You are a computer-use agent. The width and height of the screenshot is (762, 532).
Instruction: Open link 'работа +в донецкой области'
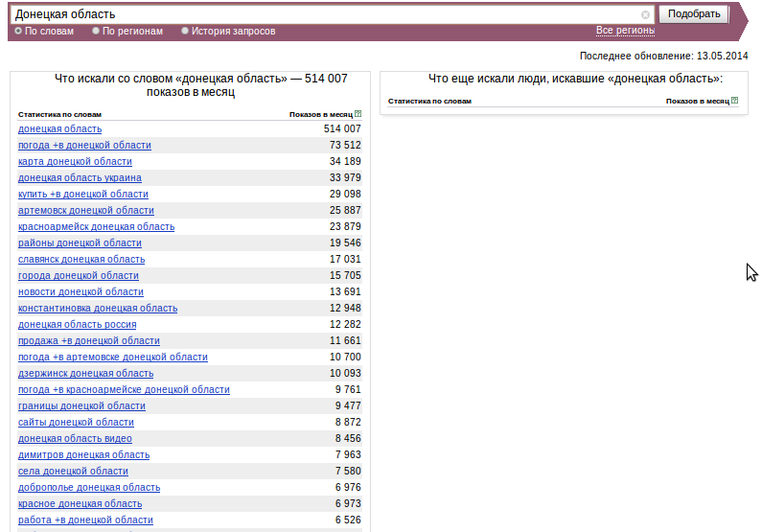click(x=85, y=520)
